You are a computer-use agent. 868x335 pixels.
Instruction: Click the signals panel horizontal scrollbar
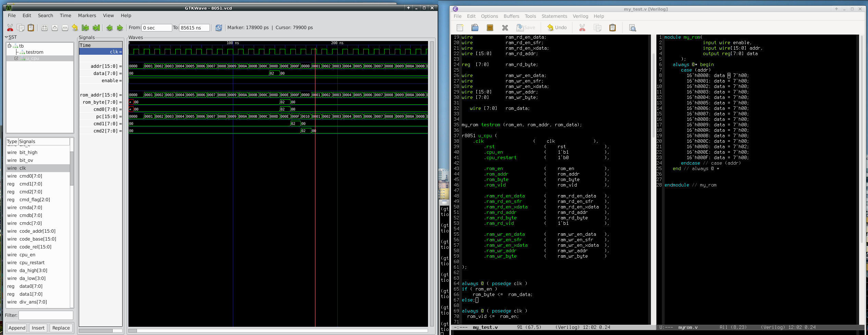pyautogui.click(x=96, y=331)
